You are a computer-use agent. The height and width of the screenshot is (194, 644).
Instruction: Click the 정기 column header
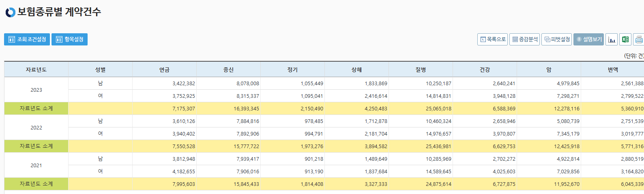coord(292,69)
